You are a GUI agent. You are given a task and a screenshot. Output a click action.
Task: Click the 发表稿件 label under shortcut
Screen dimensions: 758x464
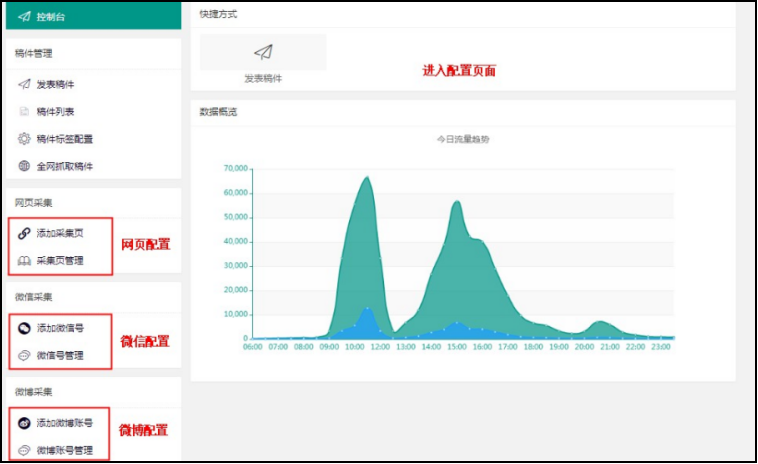pos(263,78)
